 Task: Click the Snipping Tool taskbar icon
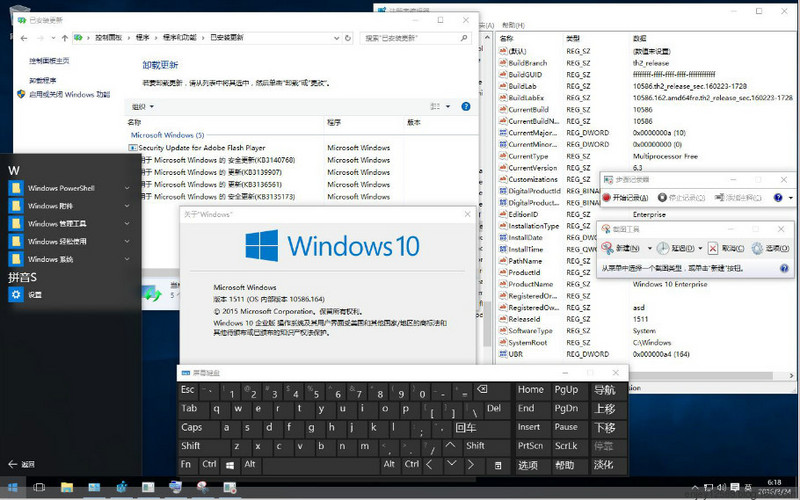click(x=203, y=487)
